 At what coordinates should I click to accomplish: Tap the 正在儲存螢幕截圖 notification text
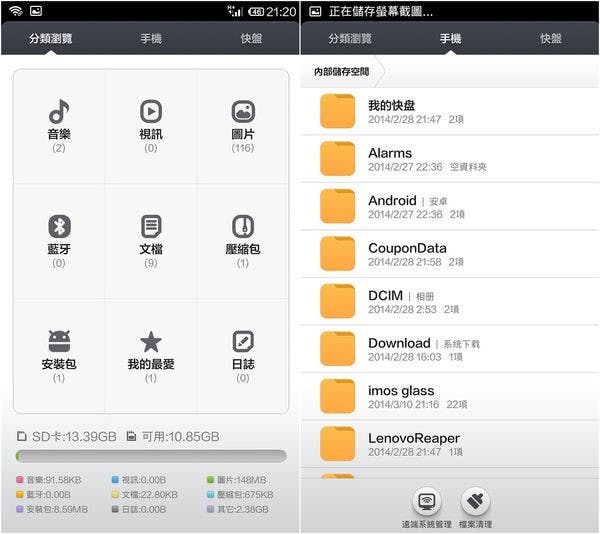(381, 11)
